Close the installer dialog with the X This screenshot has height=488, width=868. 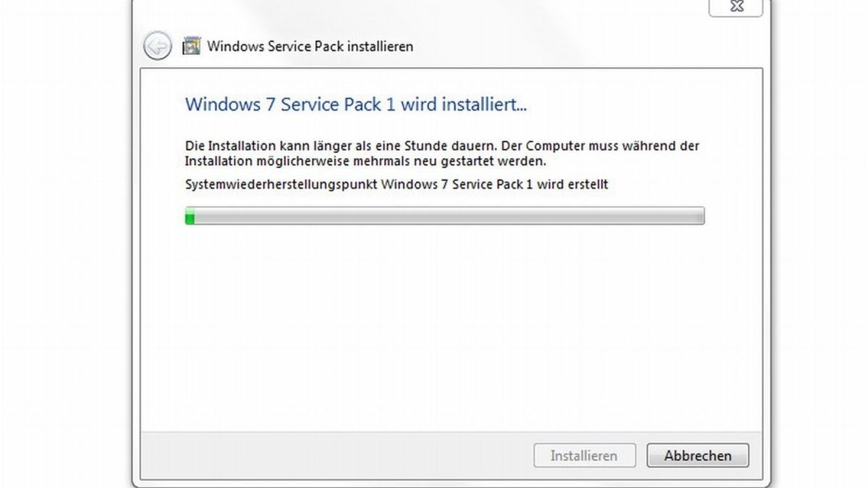(x=736, y=7)
